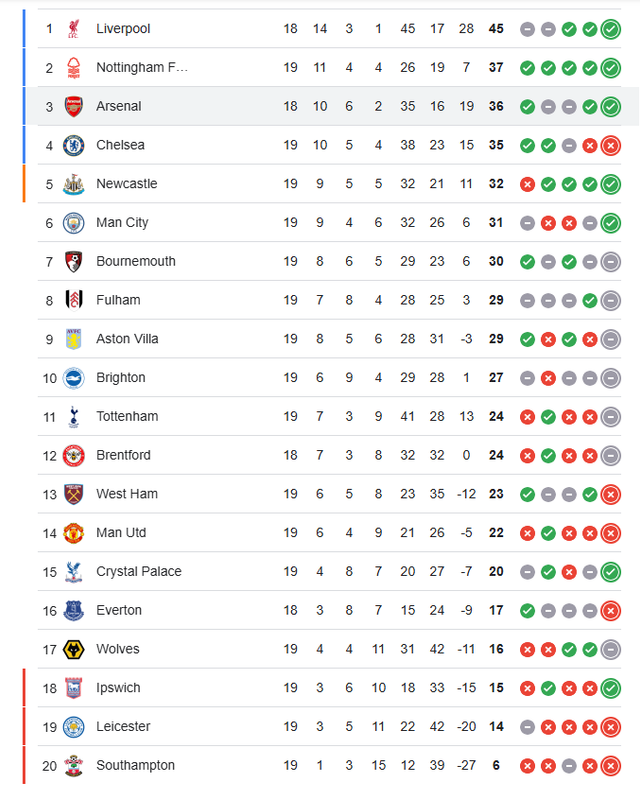Viewport: 640px width, 800px height.
Task: Click the Chelsea lion crest
Action: coord(73,145)
